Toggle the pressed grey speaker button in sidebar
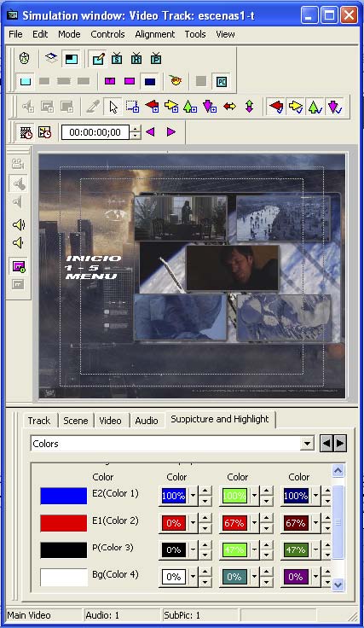Viewport: 364px width, 628px height. 19,183
